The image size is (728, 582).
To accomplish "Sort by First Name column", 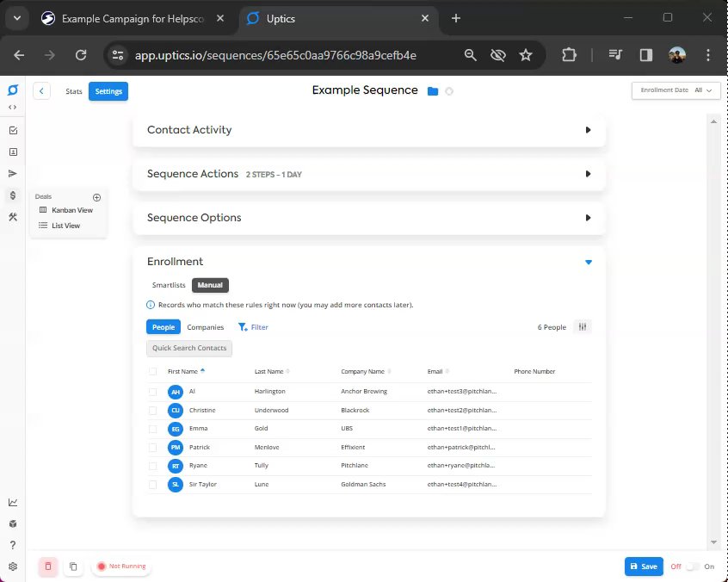I will [x=186, y=371].
